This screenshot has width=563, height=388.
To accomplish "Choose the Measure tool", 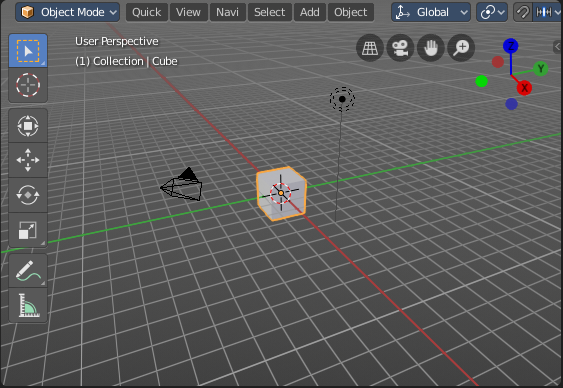I will 28,305.
